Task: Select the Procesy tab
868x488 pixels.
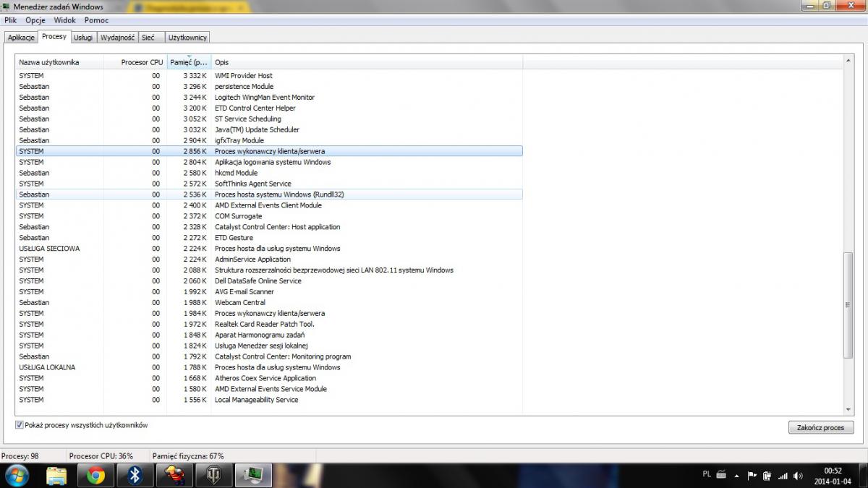Action: click(x=54, y=36)
